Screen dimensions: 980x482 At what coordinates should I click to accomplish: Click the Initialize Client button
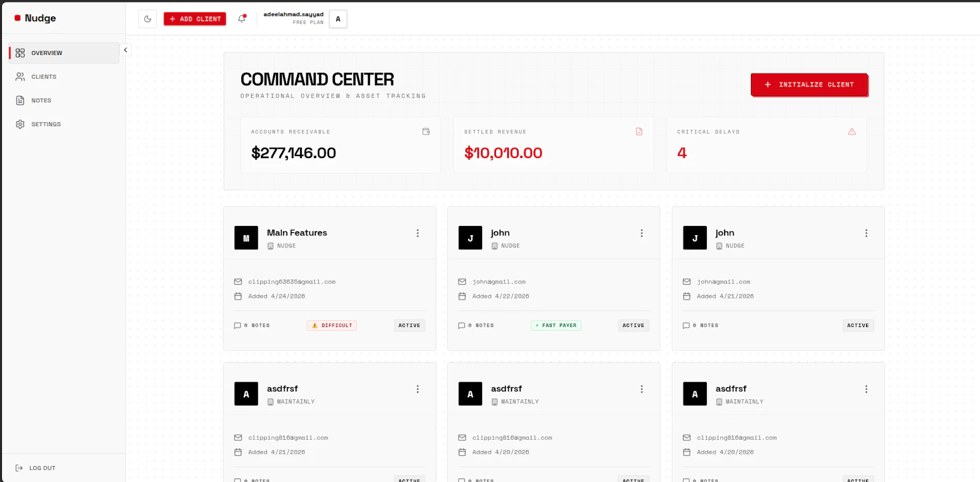pos(809,85)
